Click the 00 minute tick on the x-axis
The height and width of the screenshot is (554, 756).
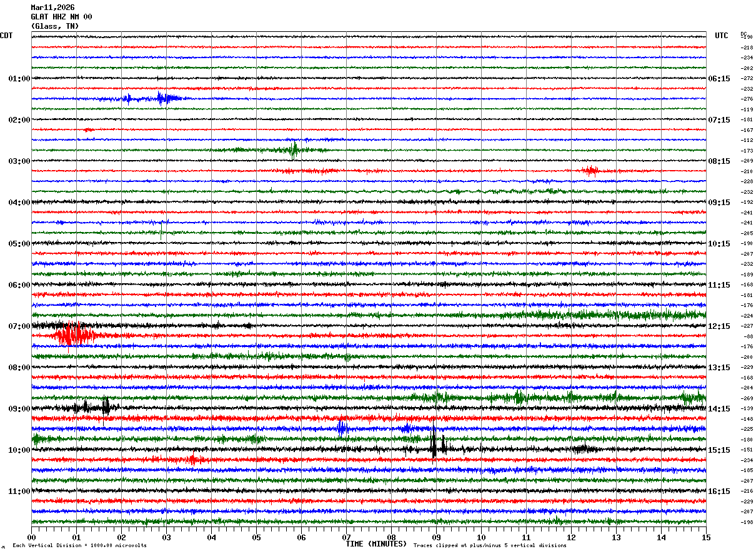click(31, 537)
